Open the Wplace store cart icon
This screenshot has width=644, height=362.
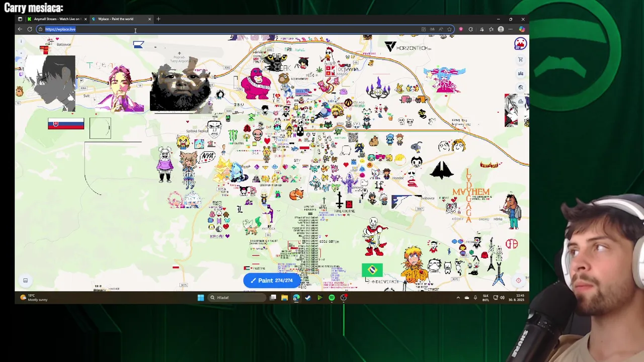pyautogui.click(x=520, y=59)
